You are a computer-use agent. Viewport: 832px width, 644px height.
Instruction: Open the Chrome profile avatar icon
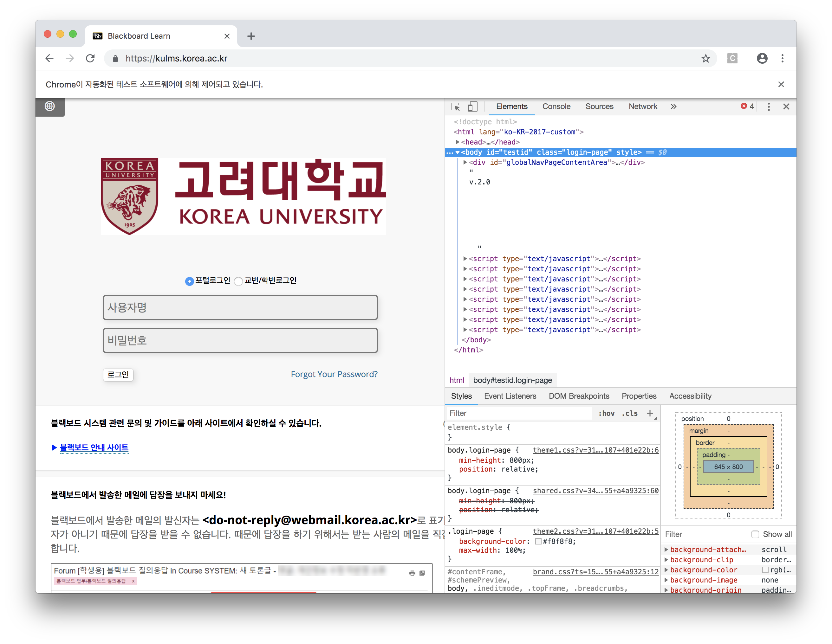[x=762, y=58]
